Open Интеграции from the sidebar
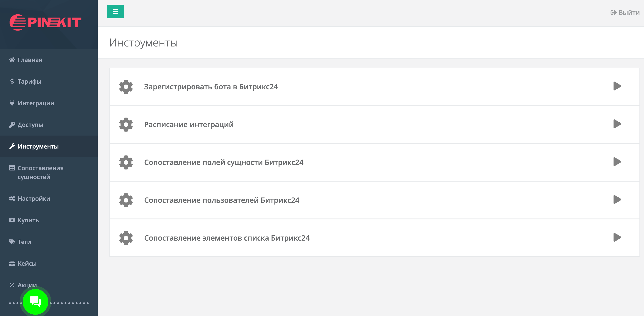 click(x=36, y=103)
